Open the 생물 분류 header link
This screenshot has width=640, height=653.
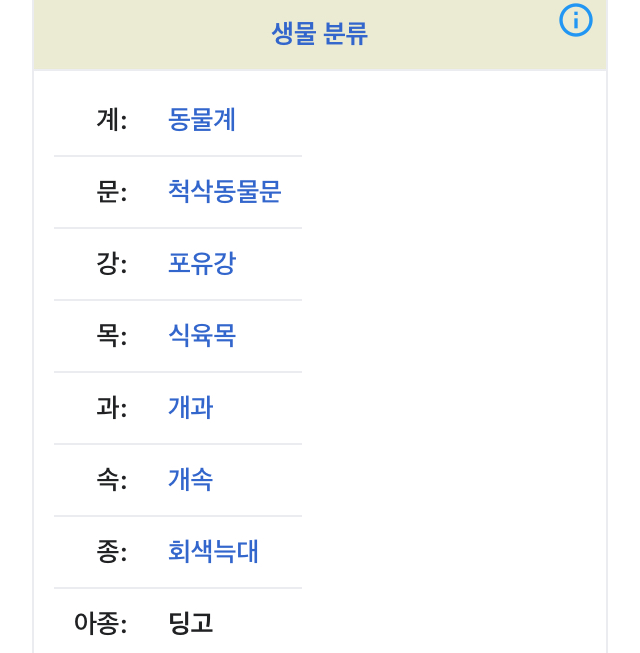320,34
